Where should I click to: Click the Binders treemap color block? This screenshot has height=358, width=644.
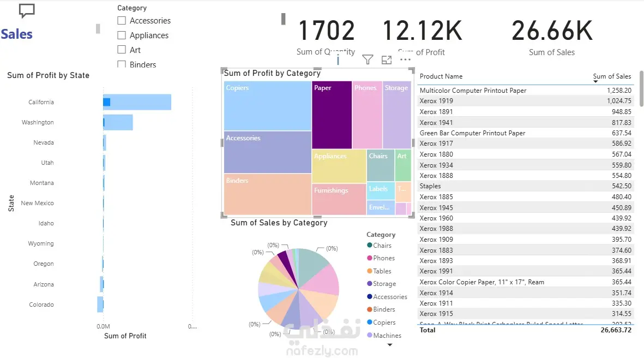click(268, 194)
